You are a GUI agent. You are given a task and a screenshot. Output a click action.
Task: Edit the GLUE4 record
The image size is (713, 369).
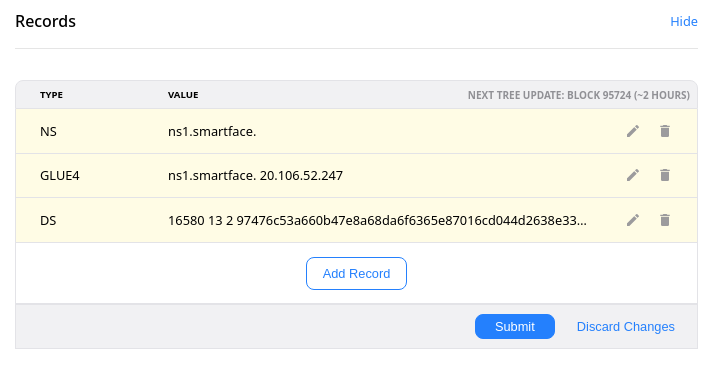[x=633, y=175]
